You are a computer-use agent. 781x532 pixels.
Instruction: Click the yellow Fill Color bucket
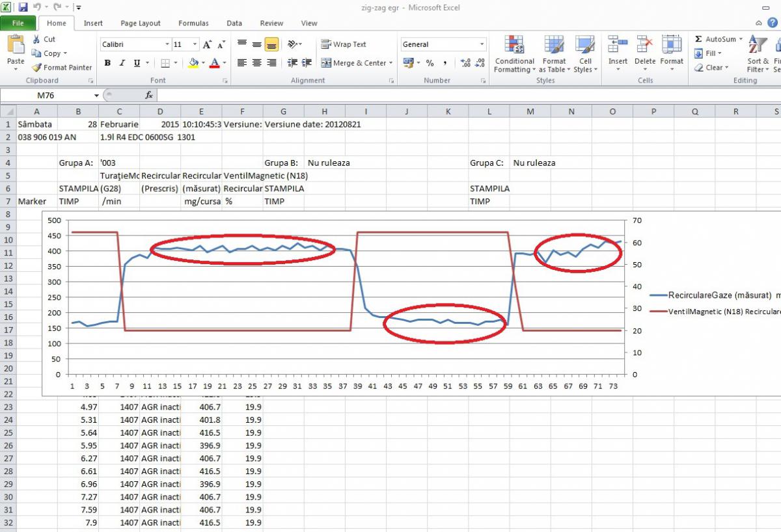click(193, 63)
